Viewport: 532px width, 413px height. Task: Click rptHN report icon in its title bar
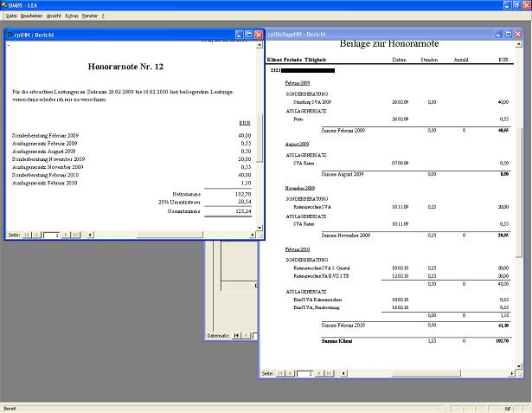click(10, 35)
